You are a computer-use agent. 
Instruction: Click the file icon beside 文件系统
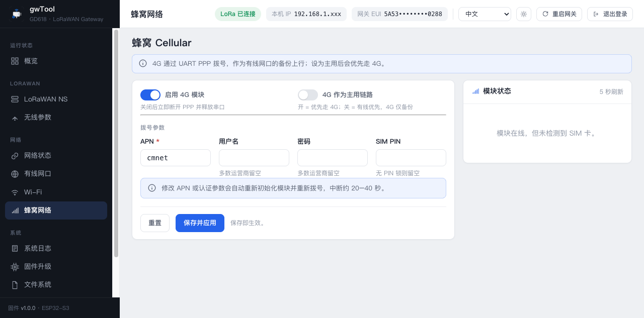coord(15,285)
